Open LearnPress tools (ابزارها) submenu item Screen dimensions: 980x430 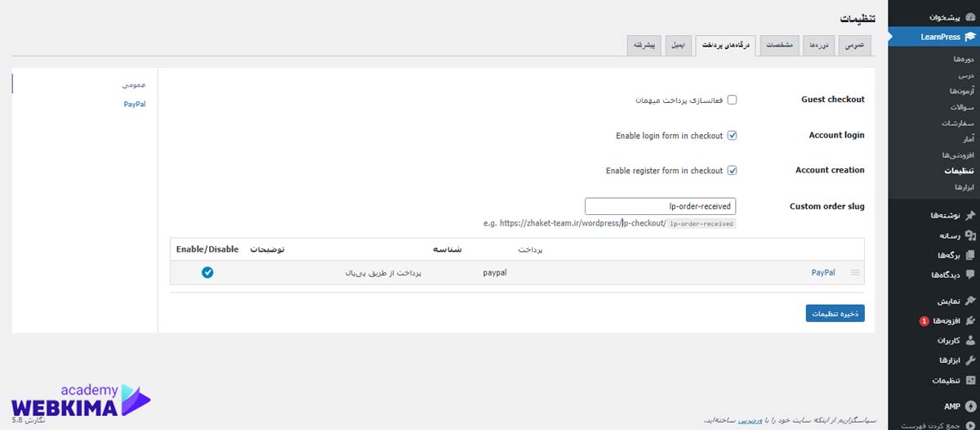coord(964,186)
